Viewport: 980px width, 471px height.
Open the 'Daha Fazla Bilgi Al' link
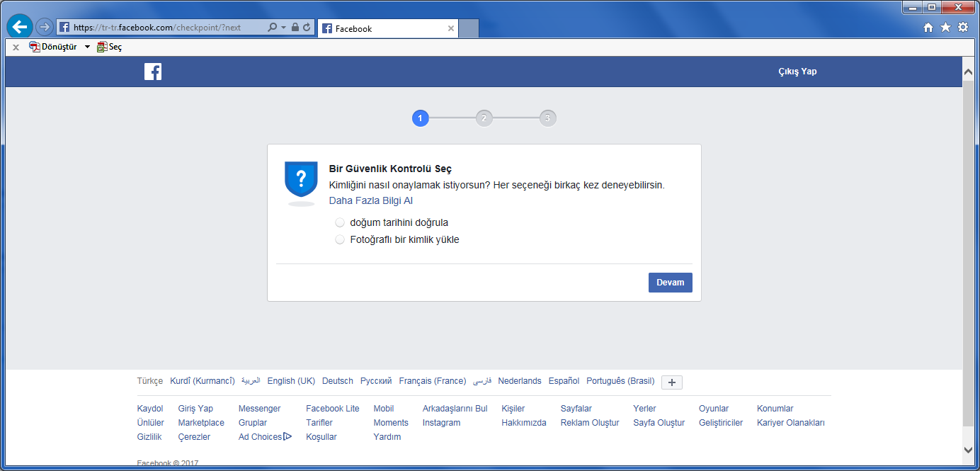[371, 200]
